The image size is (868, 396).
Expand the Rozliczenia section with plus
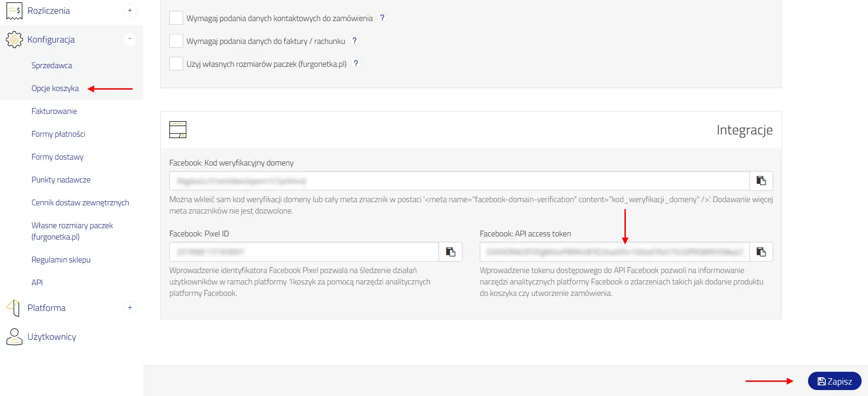tap(130, 11)
